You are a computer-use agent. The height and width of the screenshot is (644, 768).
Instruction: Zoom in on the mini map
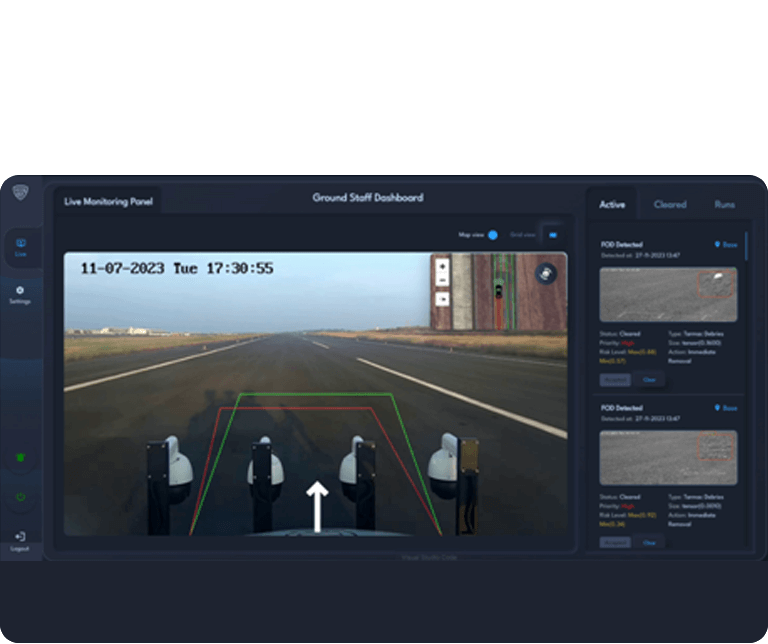[x=442, y=267]
